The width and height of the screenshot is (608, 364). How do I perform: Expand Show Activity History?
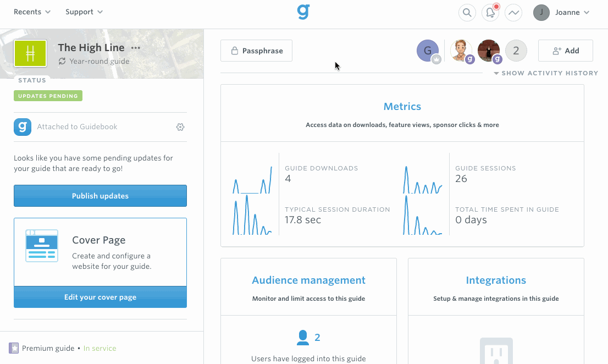point(546,73)
